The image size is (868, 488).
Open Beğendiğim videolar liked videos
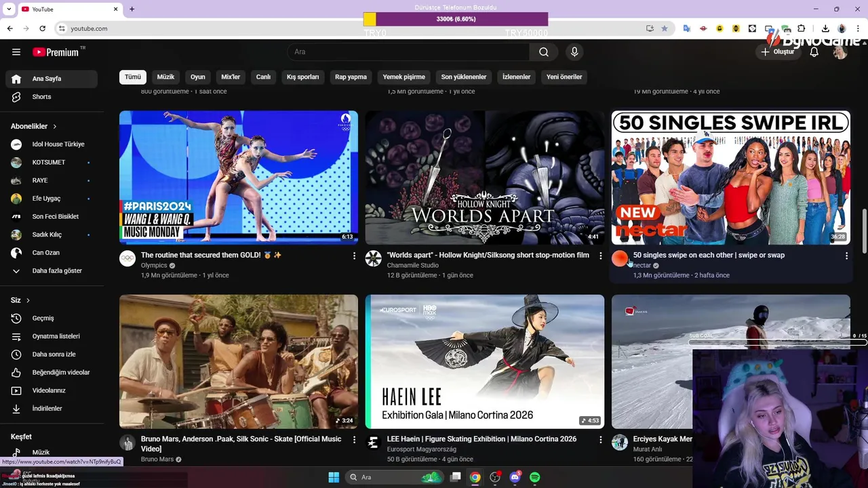click(x=52, y=372)
